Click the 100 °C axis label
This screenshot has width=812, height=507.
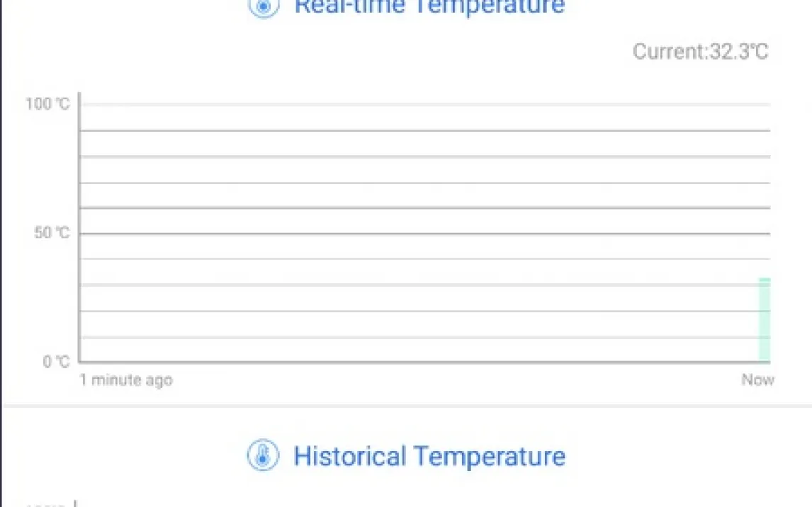[48, 104]
